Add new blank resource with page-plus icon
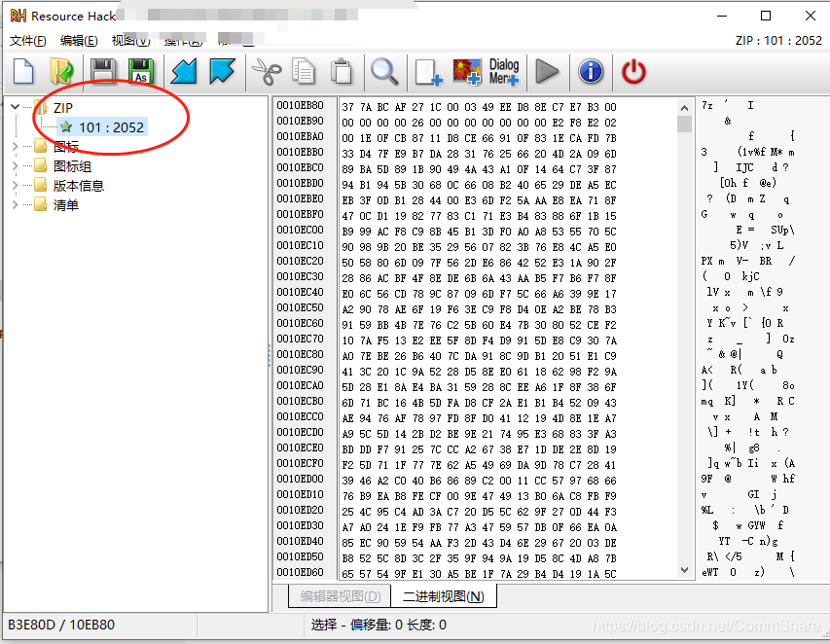This screenshot has height=644, width=830. click(428, 71)
